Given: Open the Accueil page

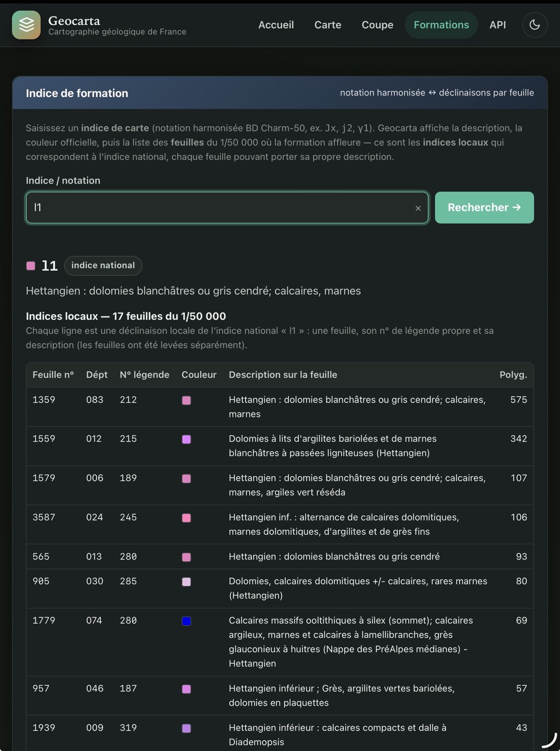Looking at the screenshot, I should [276, 25].
